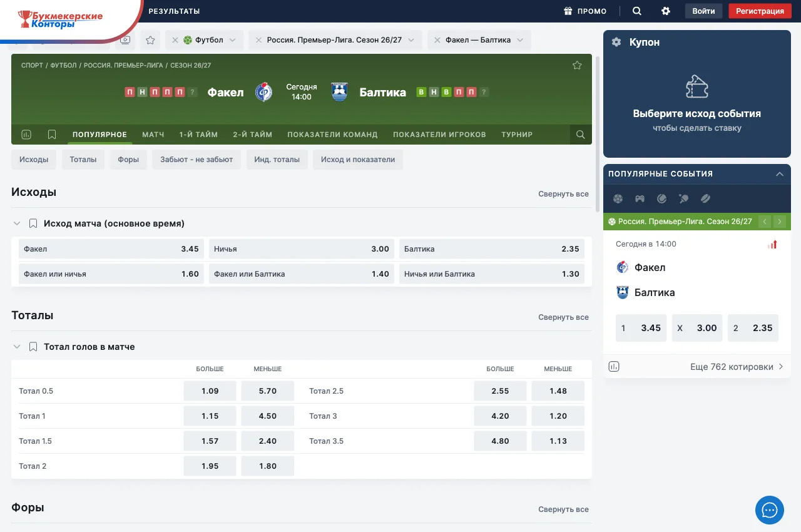Screen dimensions: 801x532
Task: Bet on Ничья или Балтика at 1.30
Action: tap(492, 274)
